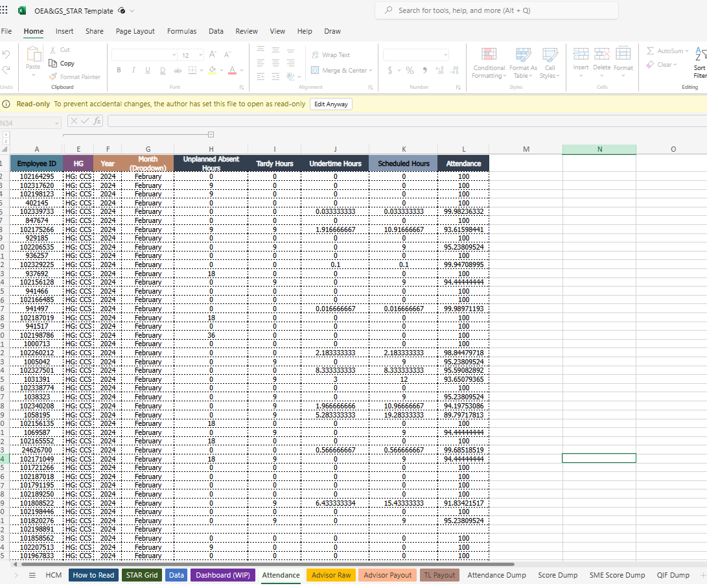
Task: Open the Formulas ribbon tab
Action: pyautogui.click(x=181, y=31)
